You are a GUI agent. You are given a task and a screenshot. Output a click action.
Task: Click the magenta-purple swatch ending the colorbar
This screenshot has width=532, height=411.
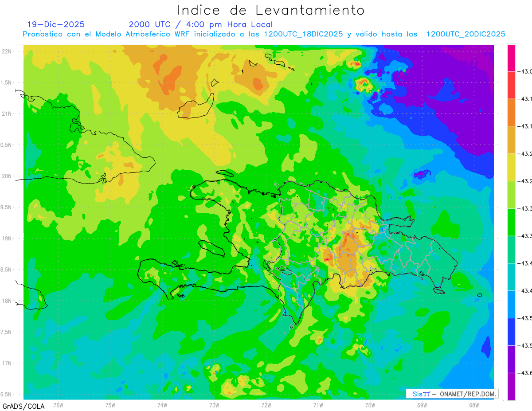click(511, 387)
